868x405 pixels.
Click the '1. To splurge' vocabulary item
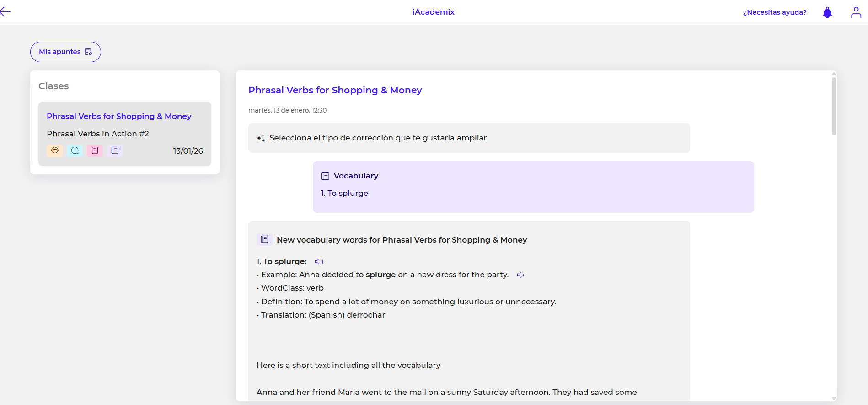(x=344, y=193)
